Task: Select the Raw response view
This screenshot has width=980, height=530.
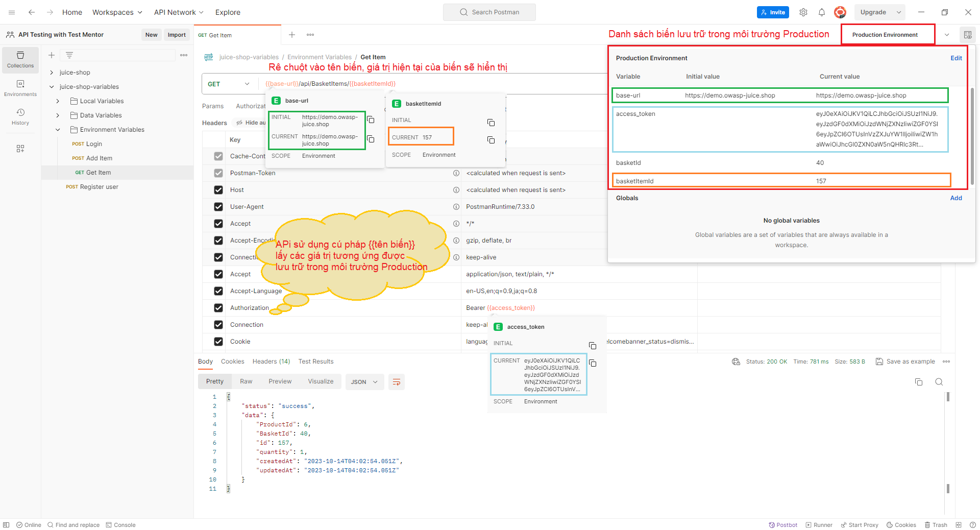Action: [246, 381]
